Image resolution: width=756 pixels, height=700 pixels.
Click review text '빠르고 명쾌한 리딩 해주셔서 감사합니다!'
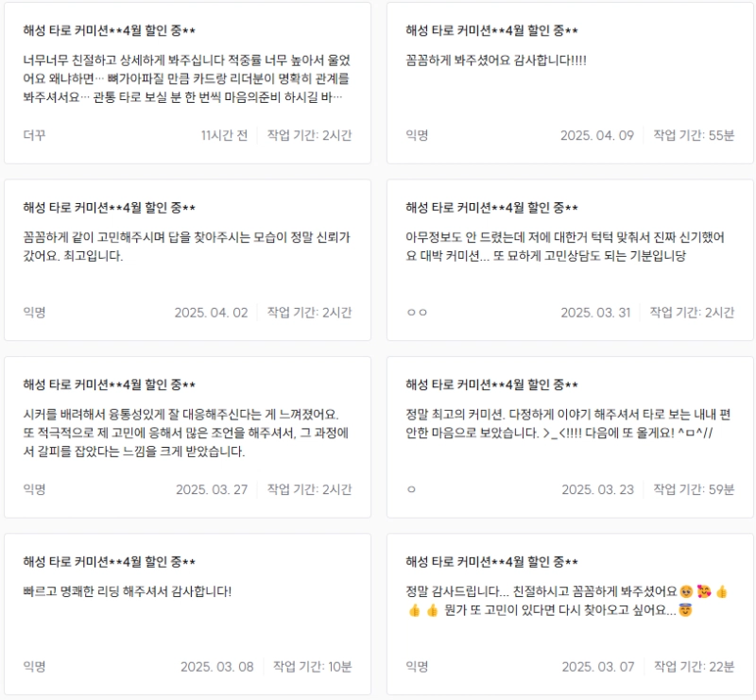(x=128, y=591)
